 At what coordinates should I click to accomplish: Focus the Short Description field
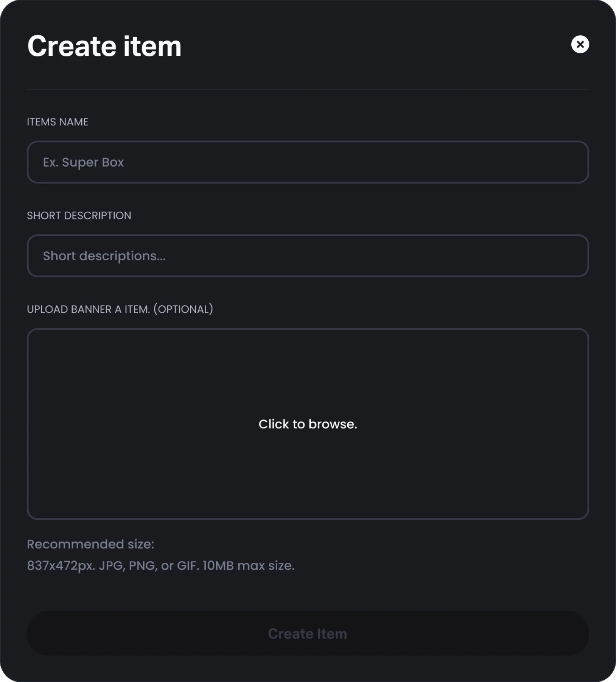click(x=308, y=256)
